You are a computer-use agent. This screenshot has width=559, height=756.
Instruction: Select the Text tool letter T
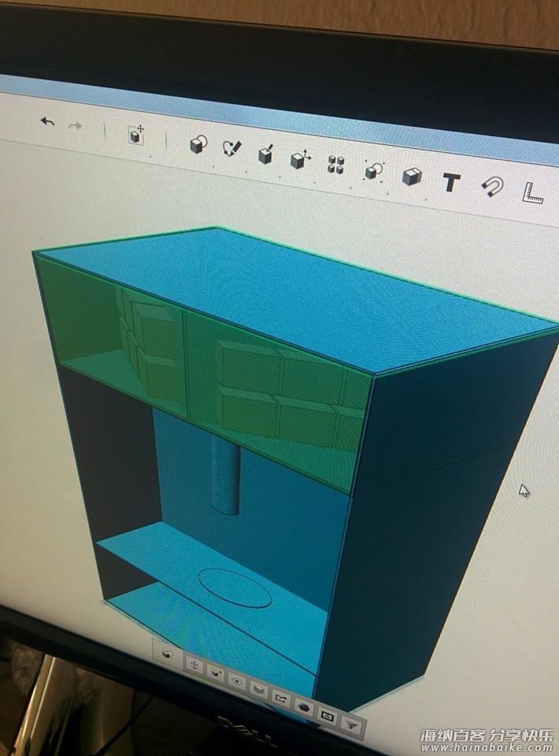[x=452, y=183]
